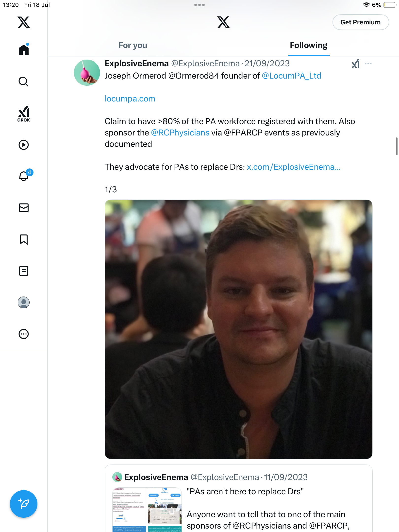Select the Following tab

[x=309, y=45]
